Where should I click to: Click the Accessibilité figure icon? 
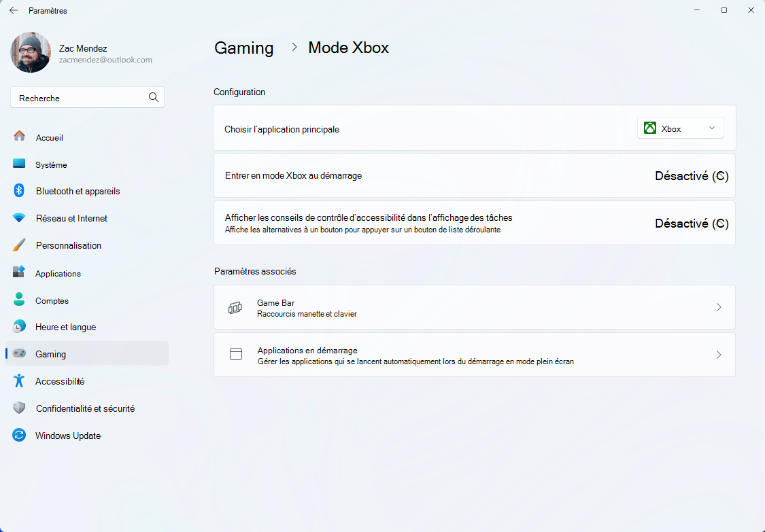coord(19,380)
